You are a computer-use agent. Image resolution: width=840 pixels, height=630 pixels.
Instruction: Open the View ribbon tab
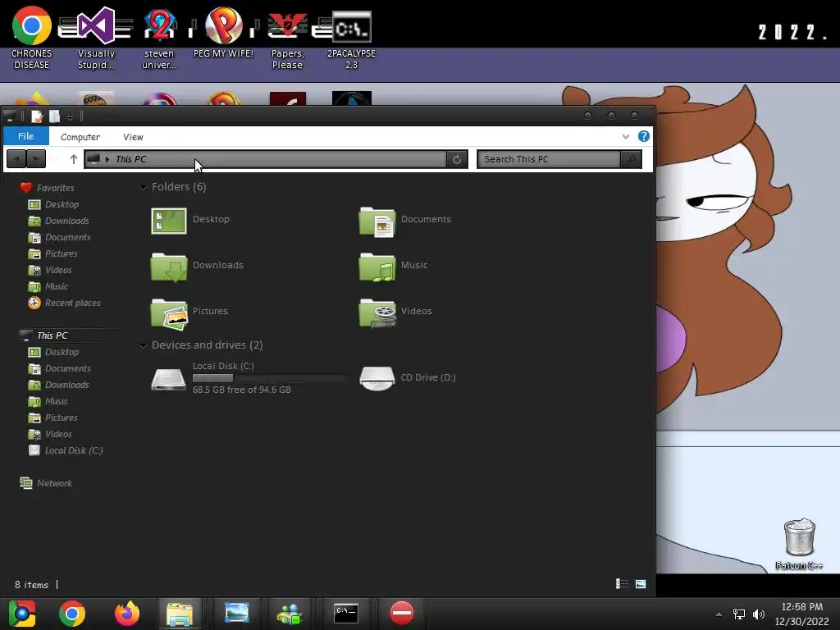[x=133, y=137]
